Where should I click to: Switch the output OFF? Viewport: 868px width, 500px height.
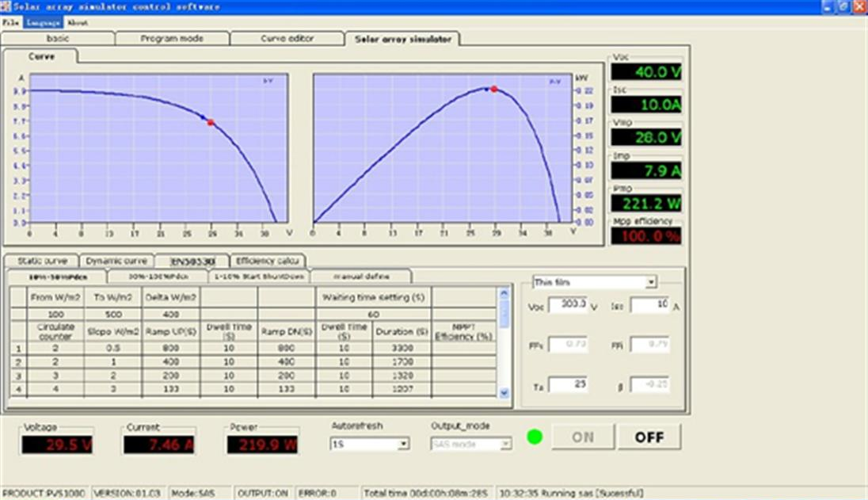pyautogui.click(x=649, y=437)
